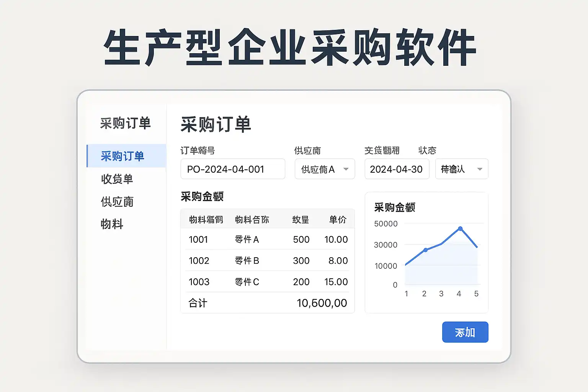Screen dimensions: 588x392
Task: Open the 状态 status dropdown
Action: 462,169
